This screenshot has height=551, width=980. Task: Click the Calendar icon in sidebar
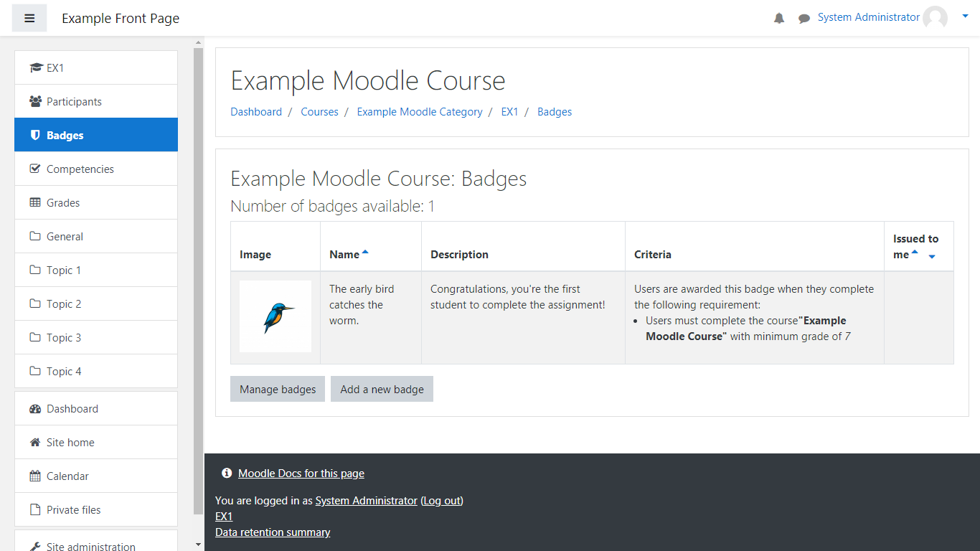point(35,476)
